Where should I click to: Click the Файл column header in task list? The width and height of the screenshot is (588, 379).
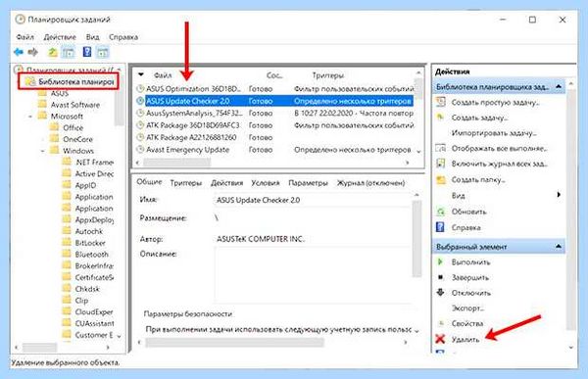click(x=163, y=75)
